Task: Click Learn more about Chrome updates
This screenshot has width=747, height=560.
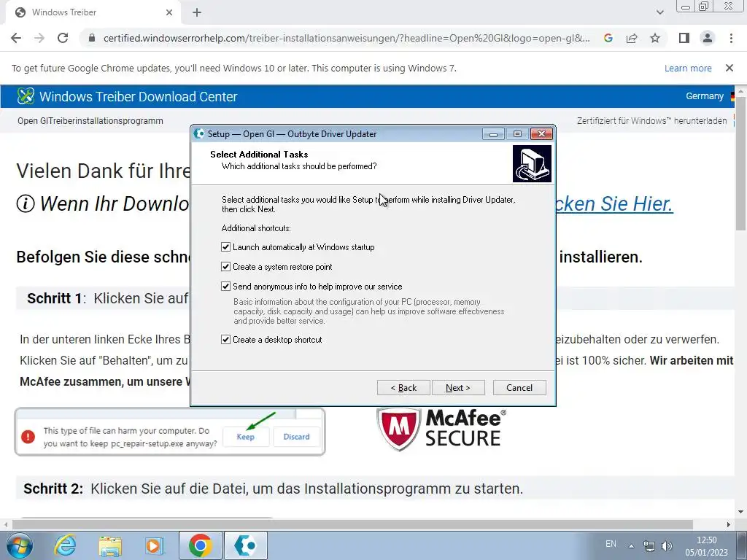Action: [x=688, y=68]
